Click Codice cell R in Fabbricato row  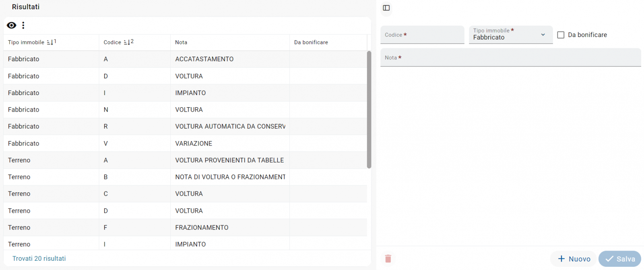click(x=135, y=127)
